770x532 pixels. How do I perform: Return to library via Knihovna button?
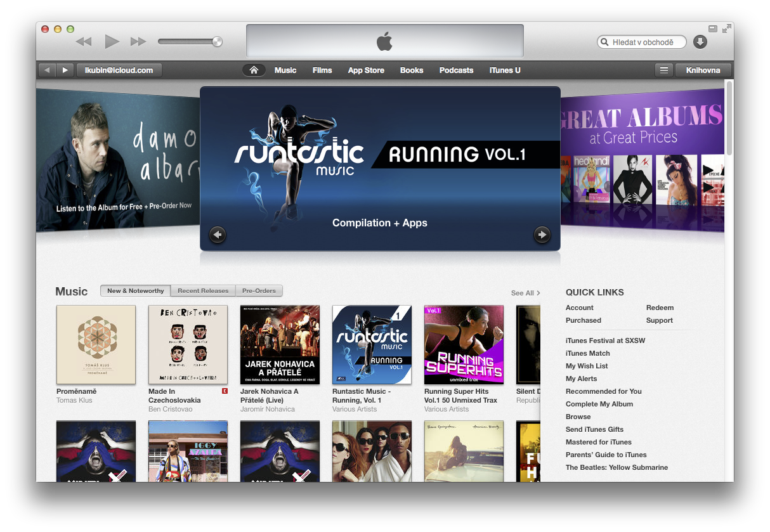703,70
